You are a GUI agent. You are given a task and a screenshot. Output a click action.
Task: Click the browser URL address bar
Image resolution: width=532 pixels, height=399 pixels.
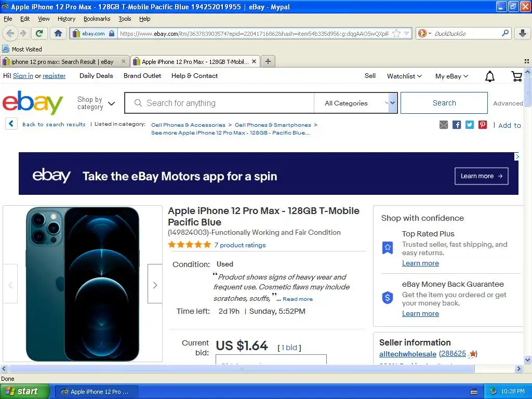pyautogui.click(x=255, y=33)
